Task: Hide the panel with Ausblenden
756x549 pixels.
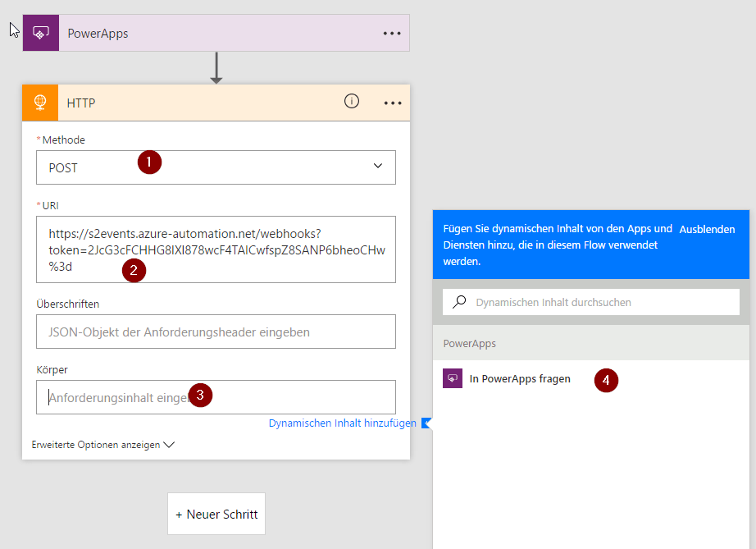Action: [707, 229]
